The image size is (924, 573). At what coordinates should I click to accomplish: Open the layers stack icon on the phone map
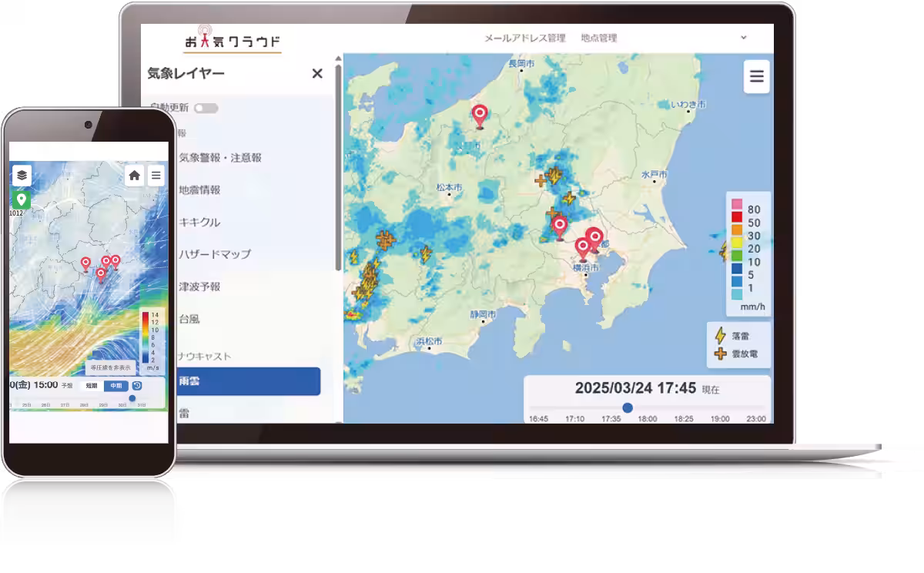pos(22,176)
